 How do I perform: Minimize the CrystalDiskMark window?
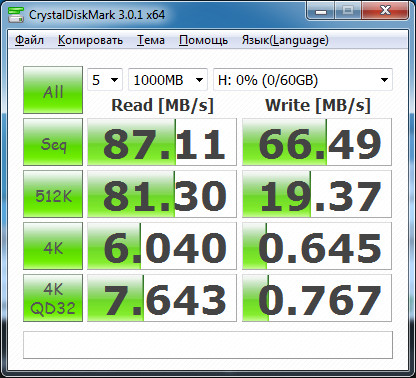tap(321, 12)
